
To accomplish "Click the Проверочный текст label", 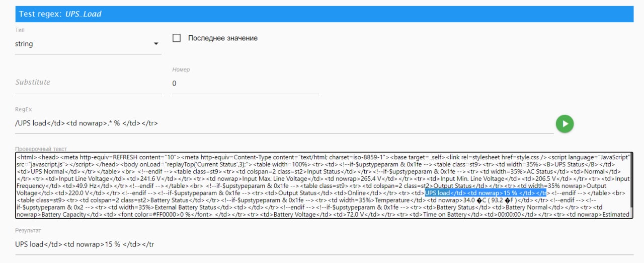I will [x=41, y=149].
